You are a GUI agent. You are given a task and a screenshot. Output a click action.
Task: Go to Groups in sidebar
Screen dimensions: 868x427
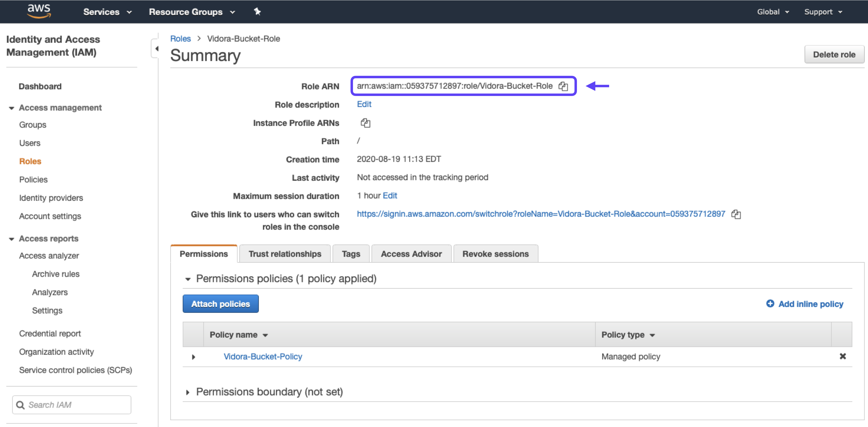click(x=33, y=125)
